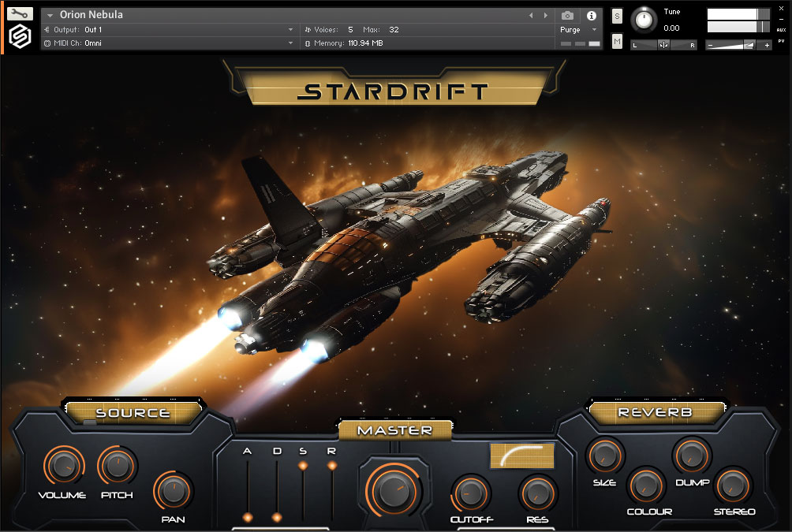Image resolution: width=792 pixels, height=532 pixels.
Task: Open the instrument edit wrench icon
Action: tap(19, 13)
